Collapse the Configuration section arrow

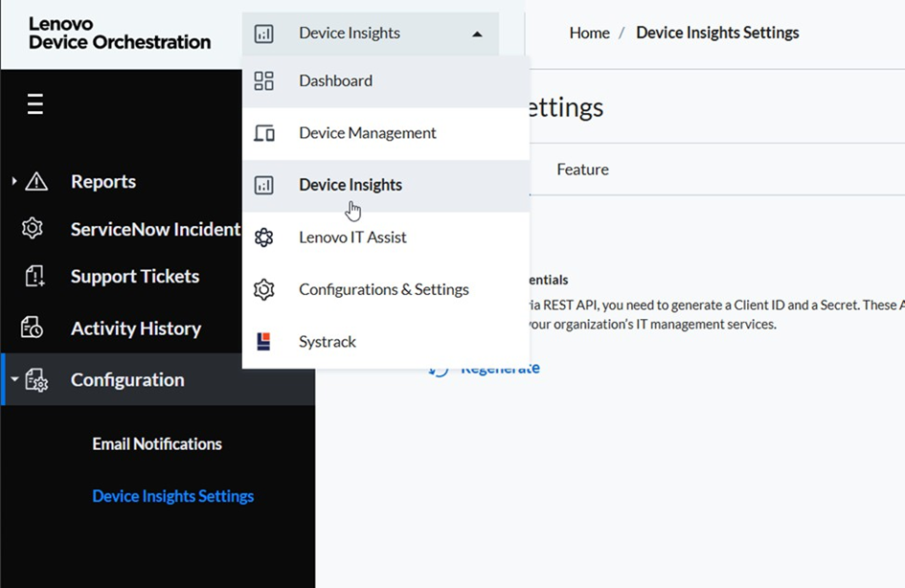click(14, 380)
